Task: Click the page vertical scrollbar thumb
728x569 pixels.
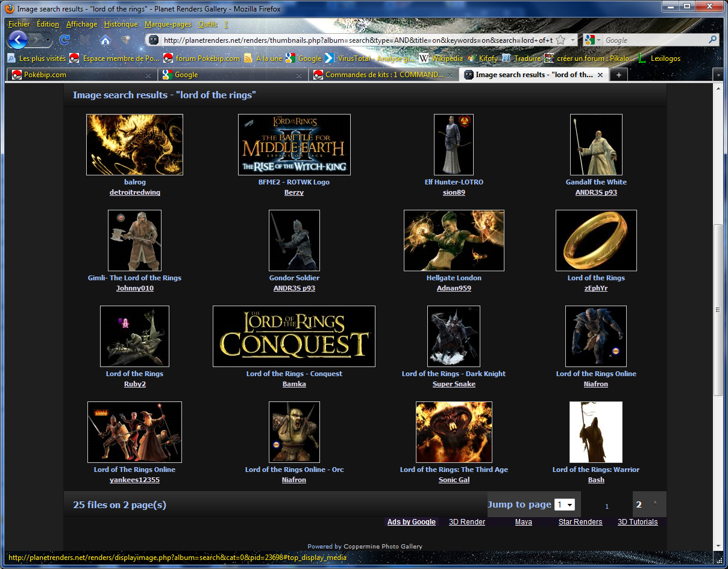Action: [718, 310]
